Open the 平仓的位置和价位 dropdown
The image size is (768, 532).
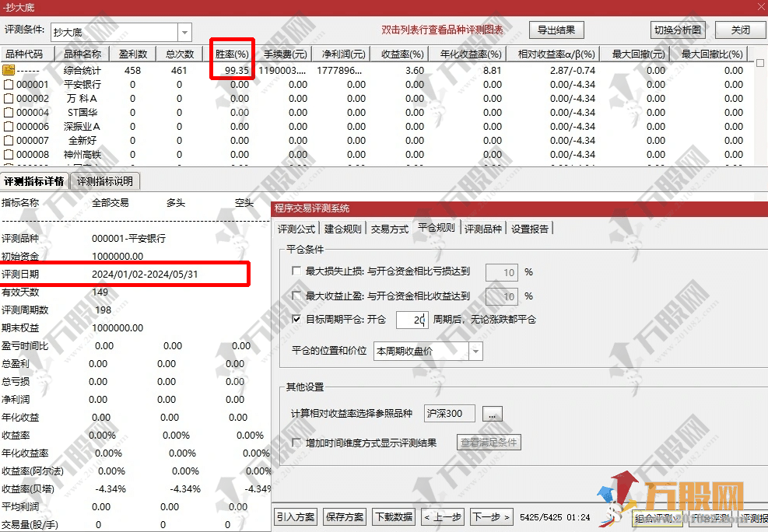[475, 351]
